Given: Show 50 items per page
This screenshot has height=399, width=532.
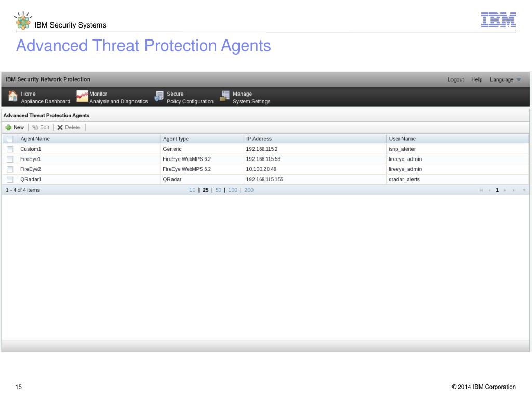Looking at the screenshot, I should point(219,190).
